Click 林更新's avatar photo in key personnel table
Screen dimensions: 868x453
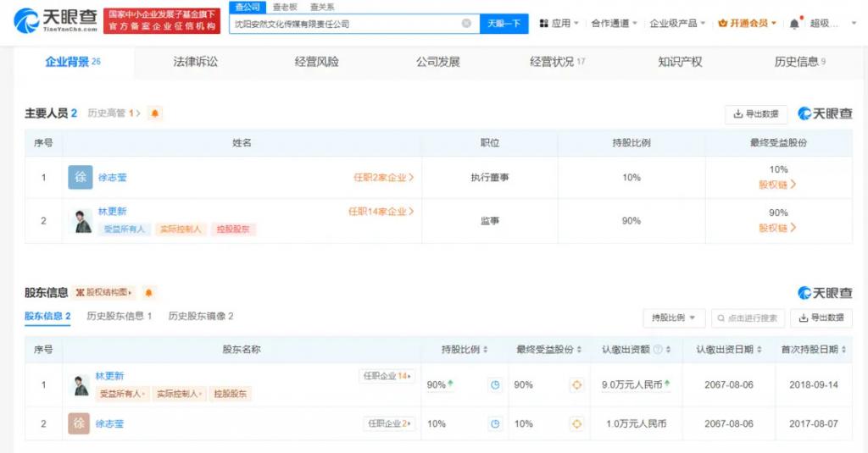(x=81, y=220)
